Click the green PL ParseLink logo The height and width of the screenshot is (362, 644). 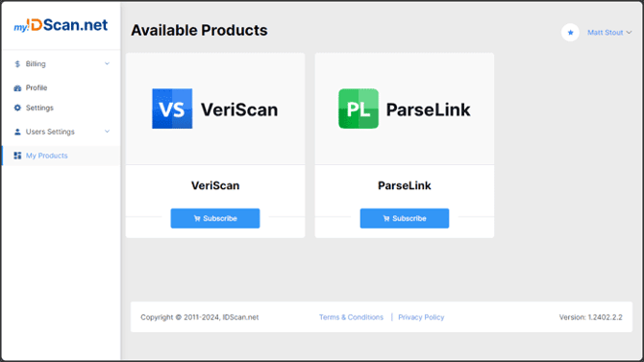point(359,109)
